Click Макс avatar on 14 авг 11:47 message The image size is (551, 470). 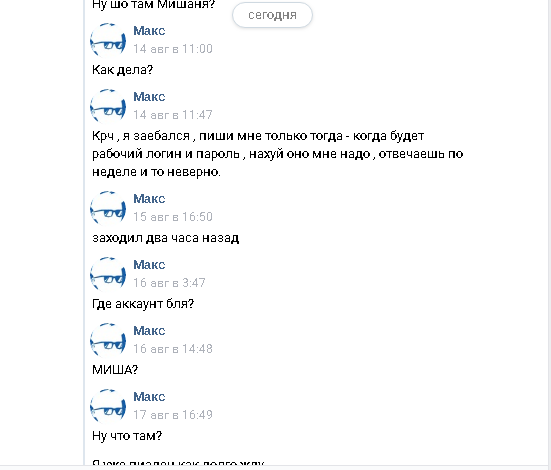coord(108,106)
